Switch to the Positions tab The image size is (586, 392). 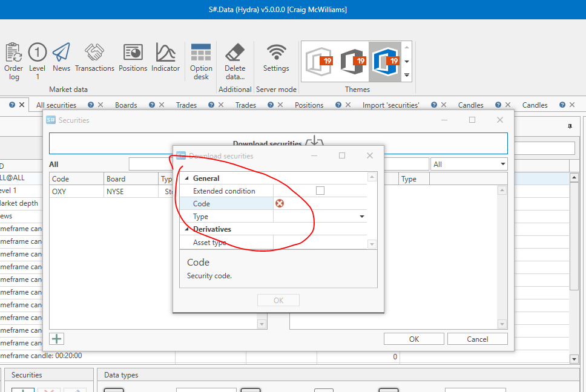coord(309,105)
